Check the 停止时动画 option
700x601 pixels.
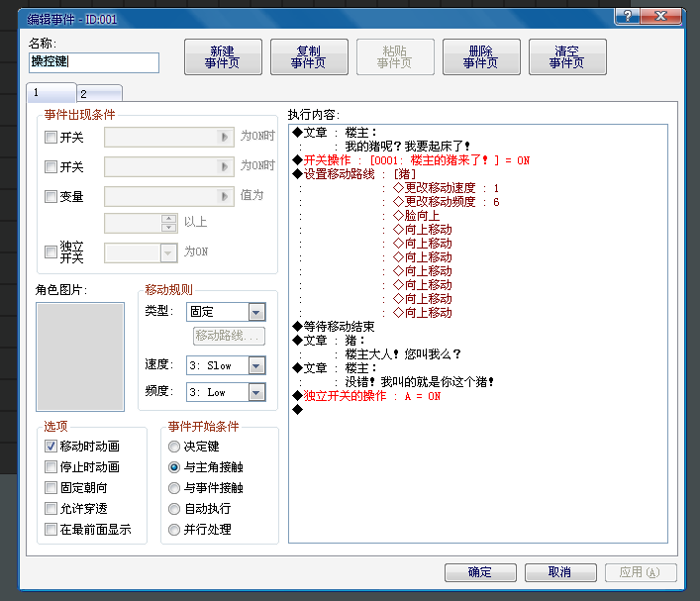click(50, 466)
